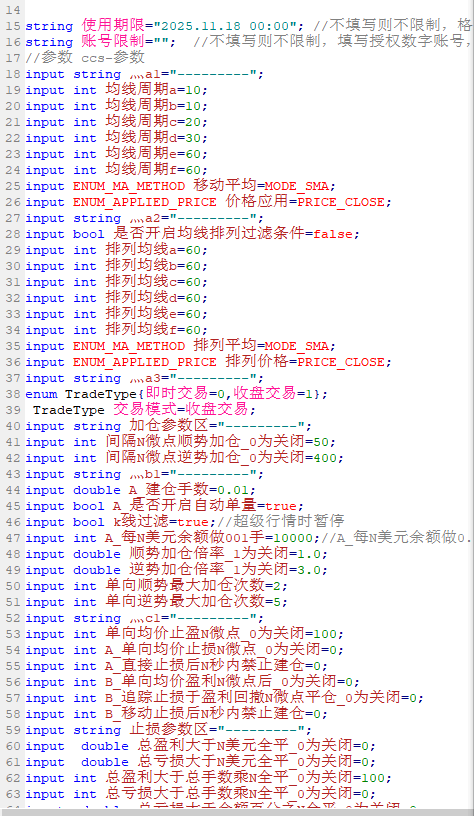Click the parameter 排列均线c

(141, 282)
